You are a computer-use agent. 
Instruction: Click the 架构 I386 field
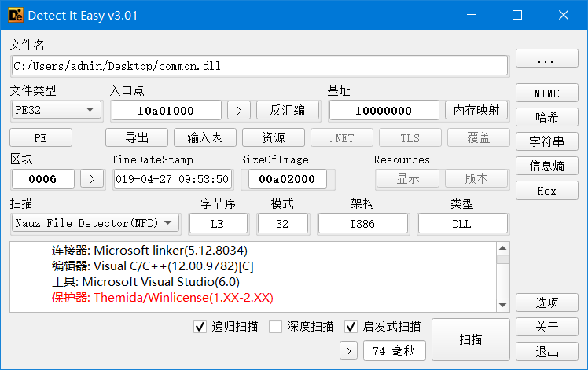click(362, 223)
